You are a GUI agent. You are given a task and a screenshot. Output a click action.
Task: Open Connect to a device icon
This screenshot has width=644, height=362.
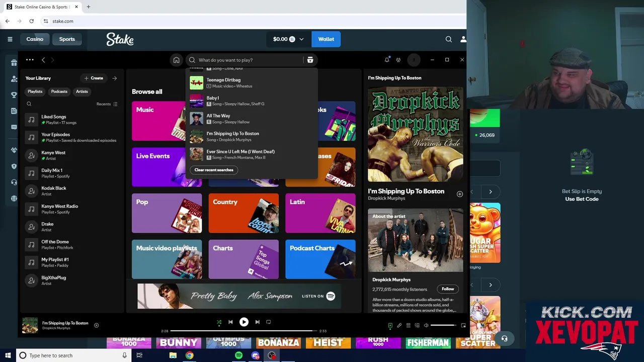(417, 325)
